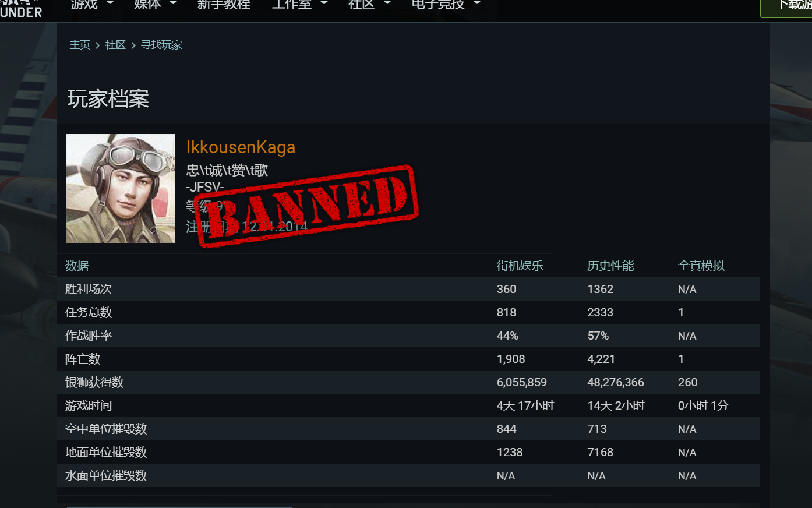Select the 全真模拟 column header
812x508 pixels.
(x=701, y=266)
